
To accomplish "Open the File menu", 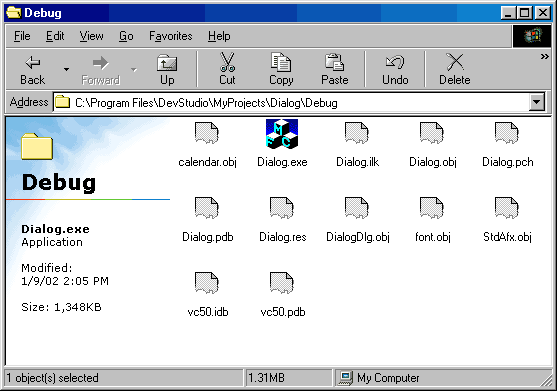I will (22, 36).
